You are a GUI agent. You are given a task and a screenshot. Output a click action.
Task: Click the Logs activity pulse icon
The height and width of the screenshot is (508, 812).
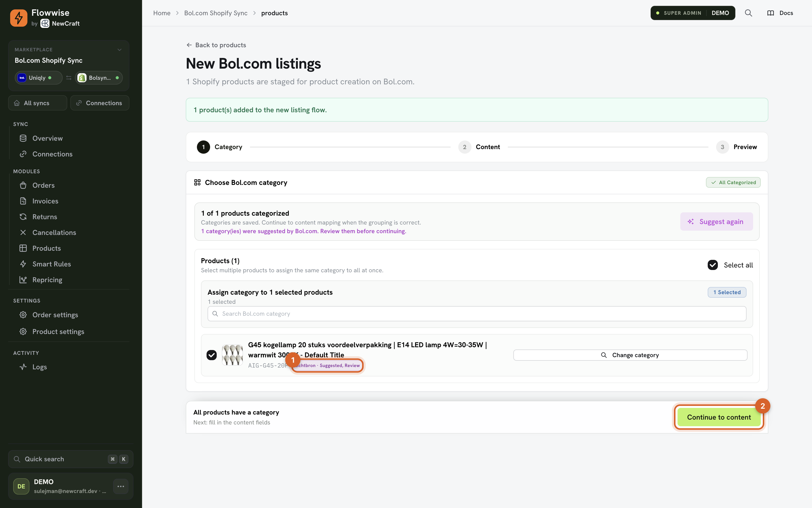pyautogui.click(x=23, y=367)
